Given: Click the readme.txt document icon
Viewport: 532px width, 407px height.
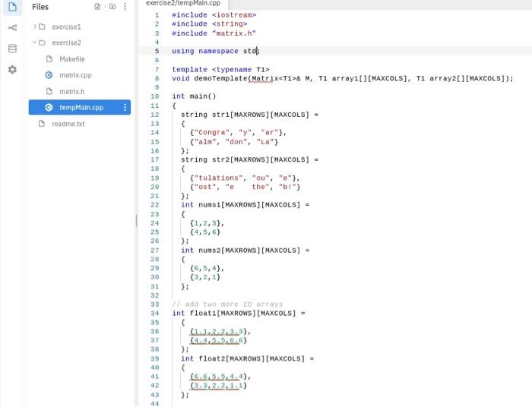Looking at the screenshot, I should (41, 124).
